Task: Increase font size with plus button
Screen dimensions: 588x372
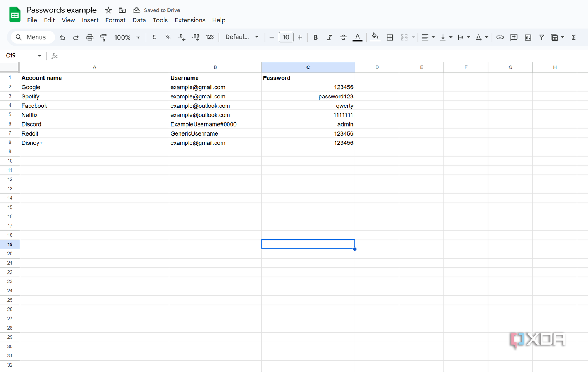Action: pos(300,37)
